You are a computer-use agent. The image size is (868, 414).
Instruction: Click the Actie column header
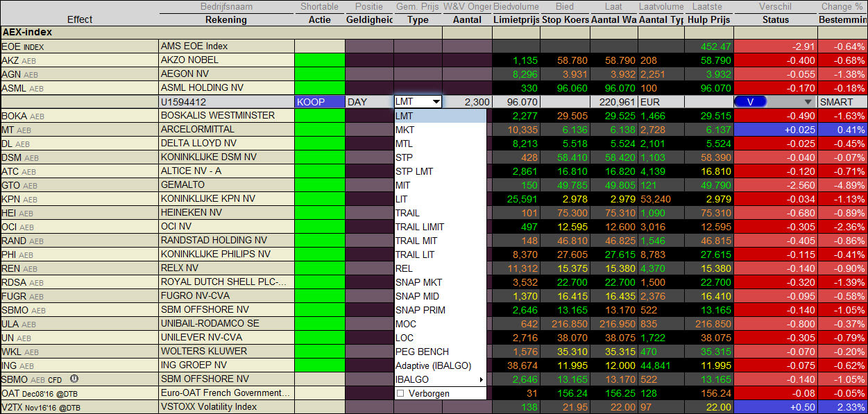tap(320, 19)
